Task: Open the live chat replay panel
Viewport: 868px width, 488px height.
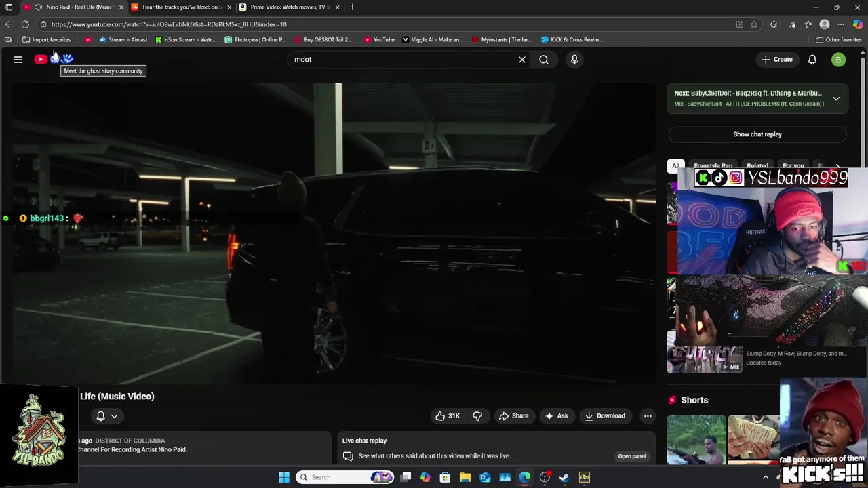Action: tap(631, 456)
